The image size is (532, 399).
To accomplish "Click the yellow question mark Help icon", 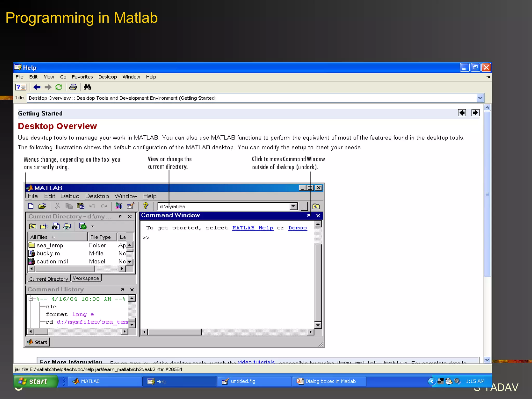I will [x=145, y=206].
